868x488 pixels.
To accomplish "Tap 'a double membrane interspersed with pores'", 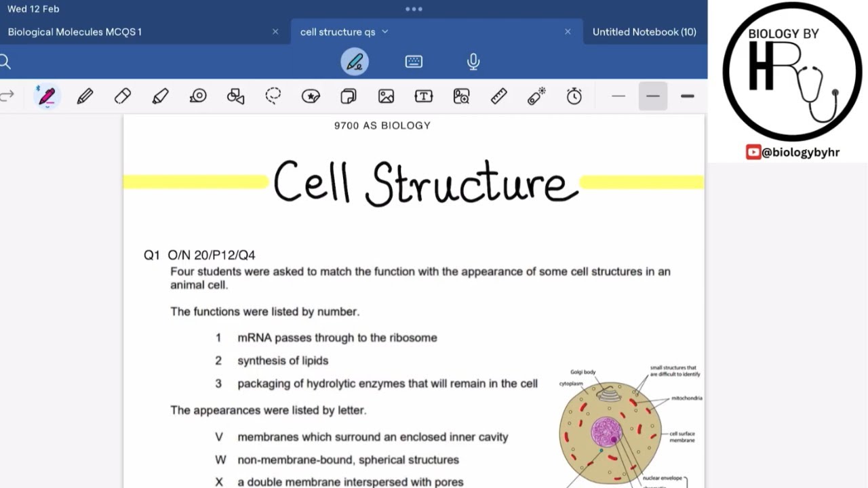I will click(351, 482).
